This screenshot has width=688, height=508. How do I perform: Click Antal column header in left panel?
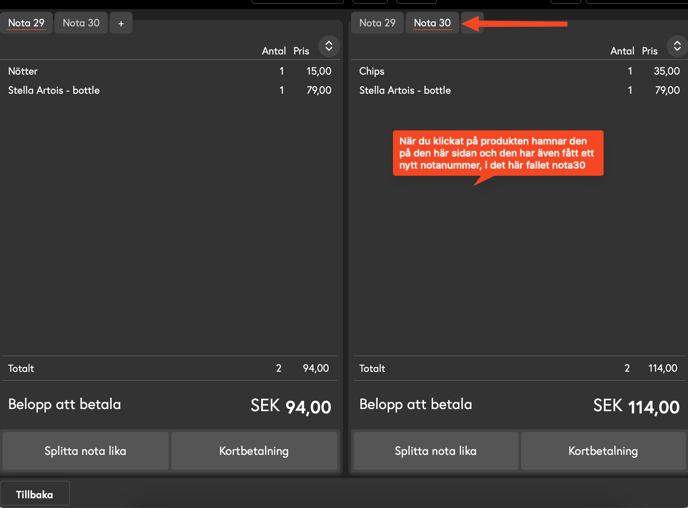click(x=274, y=51)
